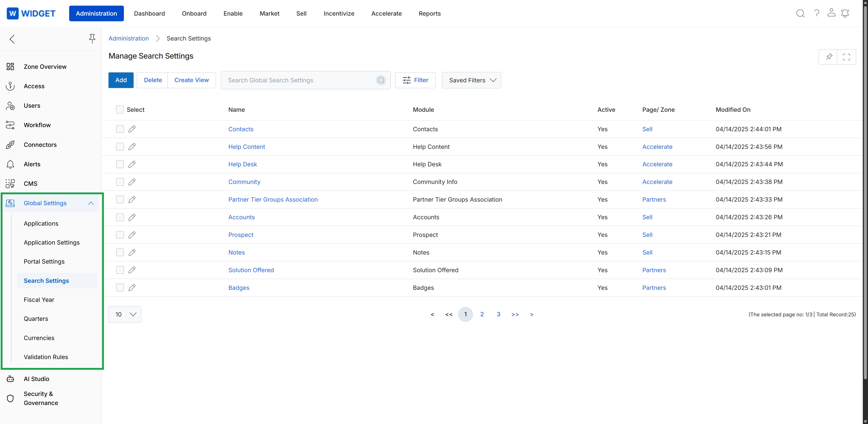Open the Filter button
This screenshot has width=868, height=424.
click(415, 80)
